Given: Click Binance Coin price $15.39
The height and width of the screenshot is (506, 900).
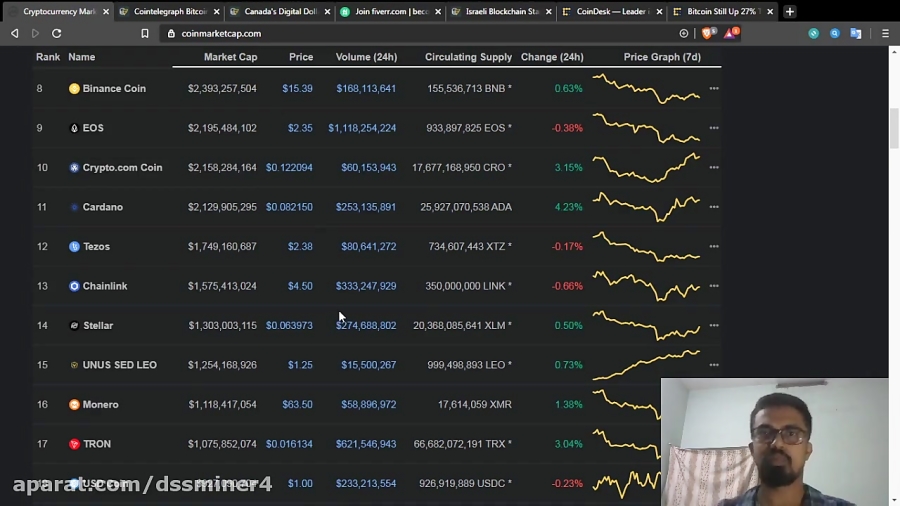Looking at the screenshot, I should pyautogui.click(x=297, y=88).
